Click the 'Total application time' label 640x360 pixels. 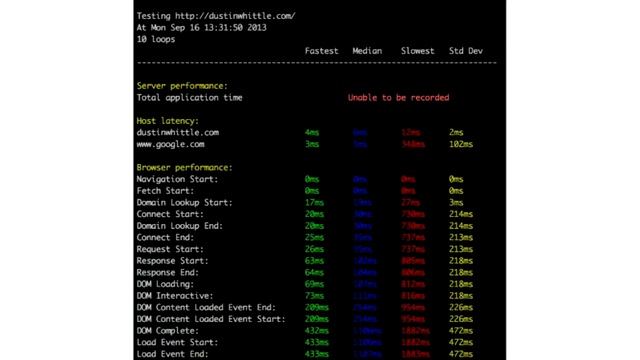click(189, 98)
